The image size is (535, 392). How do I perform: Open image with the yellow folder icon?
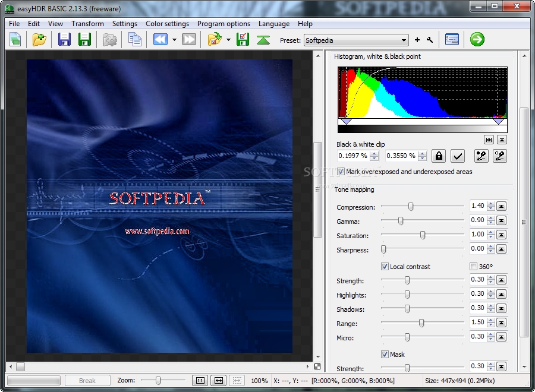click(39, 40)
